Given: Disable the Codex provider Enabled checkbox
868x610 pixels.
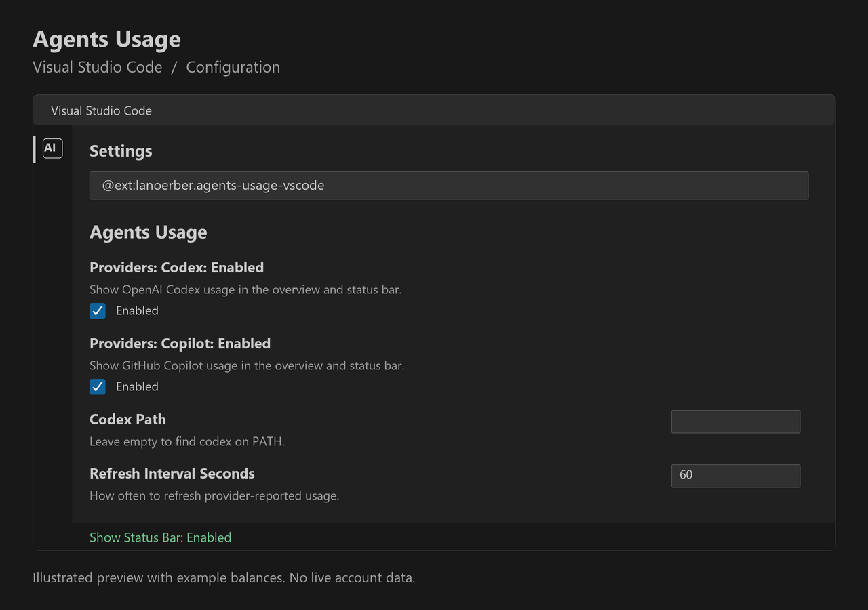Looking at the screenshot, I should 98,311.
